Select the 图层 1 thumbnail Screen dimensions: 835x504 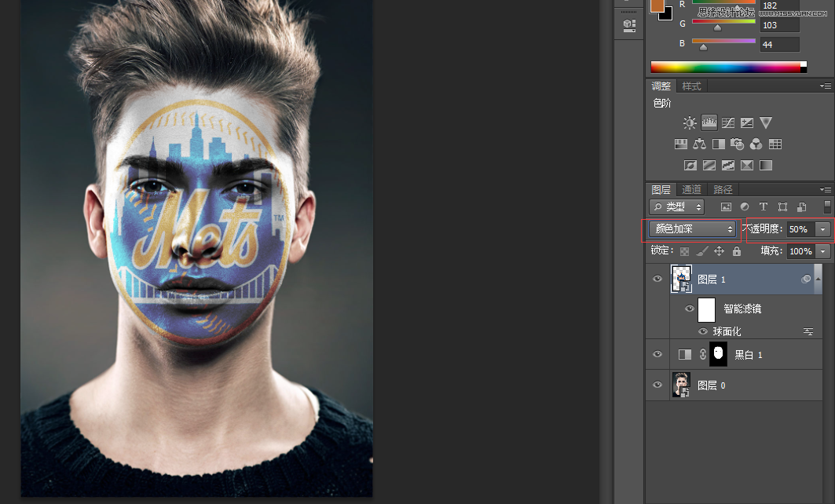(x=681, y=279)
